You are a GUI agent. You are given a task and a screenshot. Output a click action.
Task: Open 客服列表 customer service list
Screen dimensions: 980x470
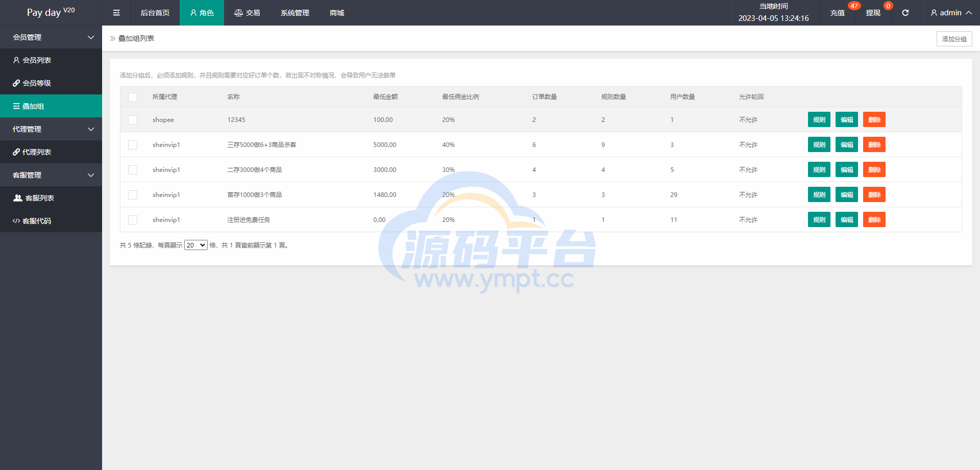click(51, 198)
